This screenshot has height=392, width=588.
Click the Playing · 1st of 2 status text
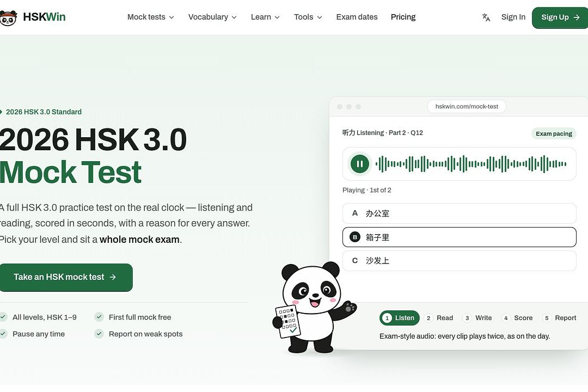tap(367, 190)
